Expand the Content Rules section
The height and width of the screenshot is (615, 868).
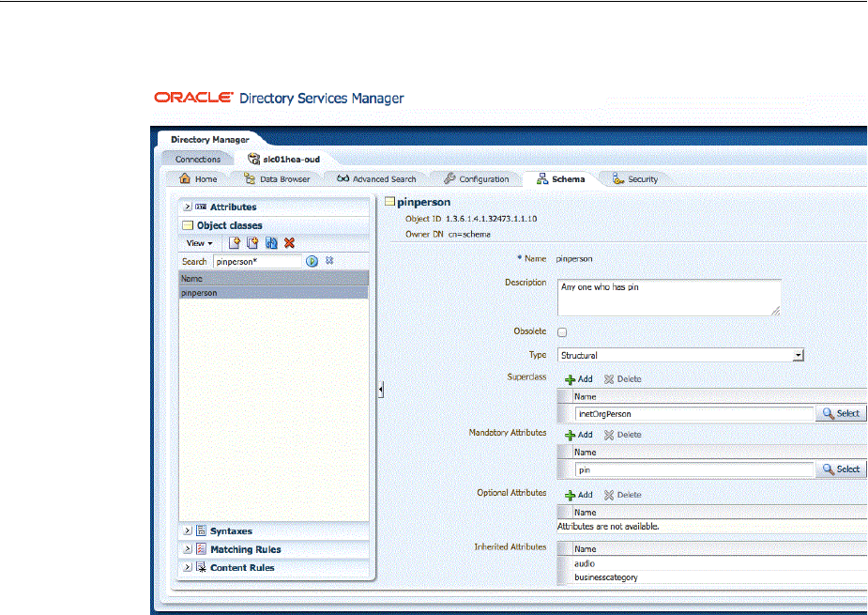click(188, 567)
